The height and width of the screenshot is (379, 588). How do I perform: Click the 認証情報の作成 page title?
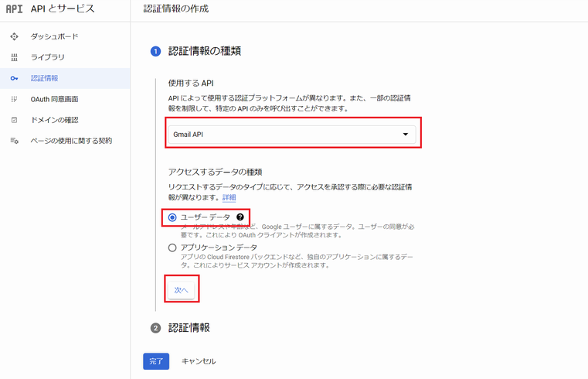click(x=176, y=9)
